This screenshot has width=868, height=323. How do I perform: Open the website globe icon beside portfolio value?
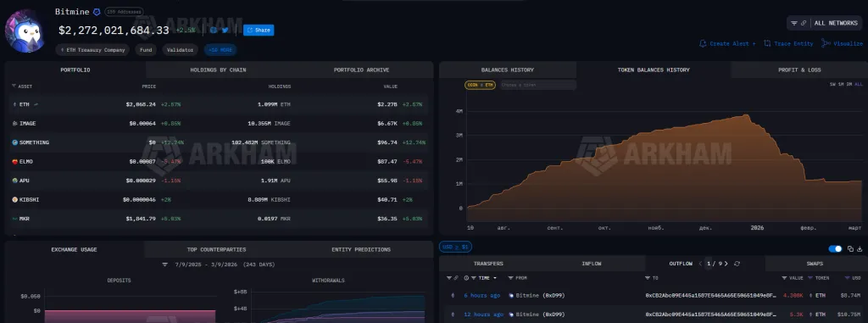(214, 30)
